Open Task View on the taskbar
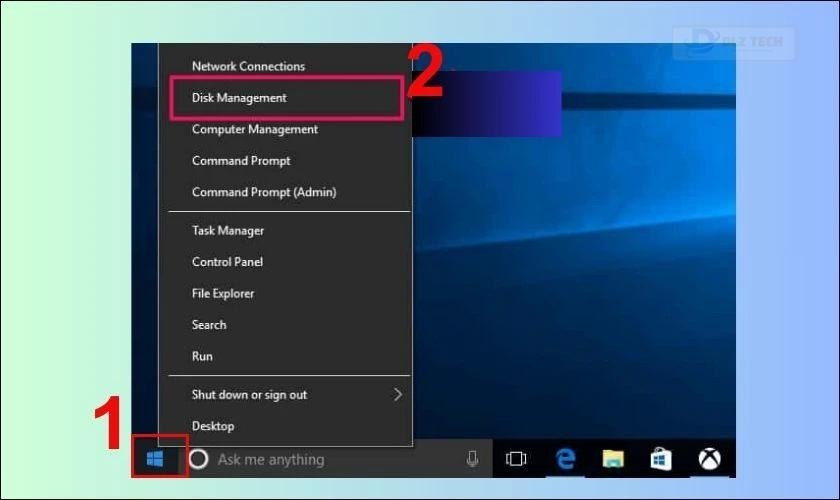The image size is (840, 500). tap(516, 459)
